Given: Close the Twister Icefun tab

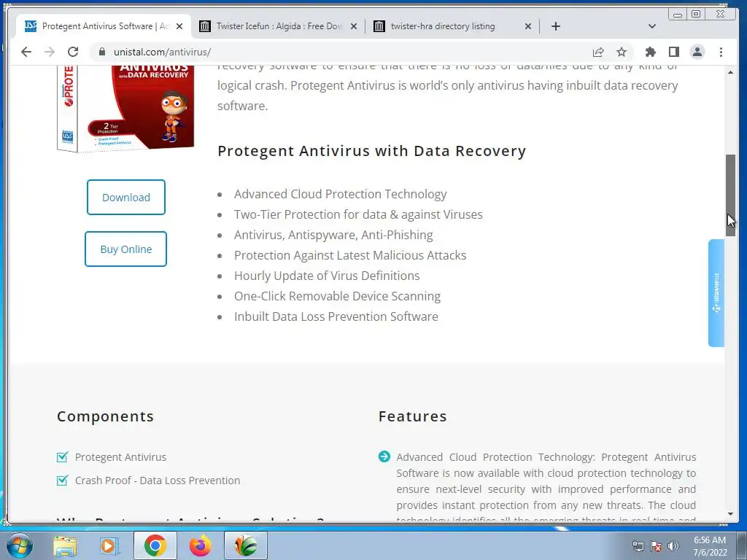Looking at the screenshot, I should coord(354,26).
